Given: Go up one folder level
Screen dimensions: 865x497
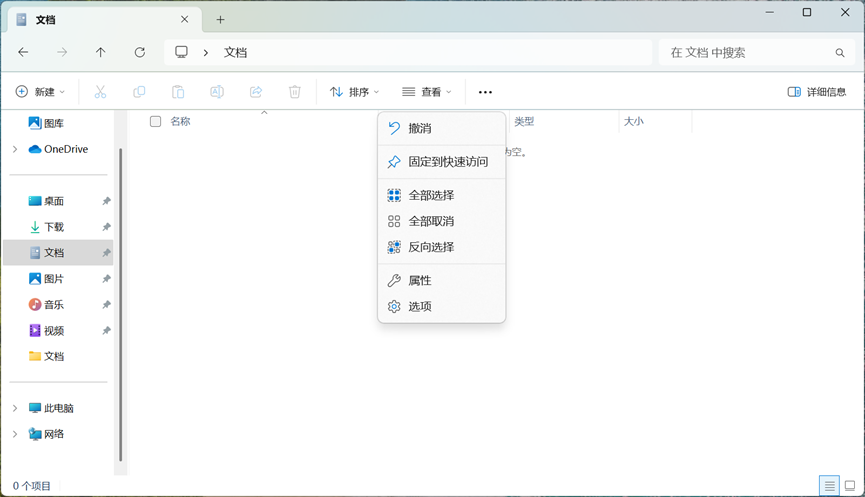Looking at the screenshot, I should tap(101, 52).
